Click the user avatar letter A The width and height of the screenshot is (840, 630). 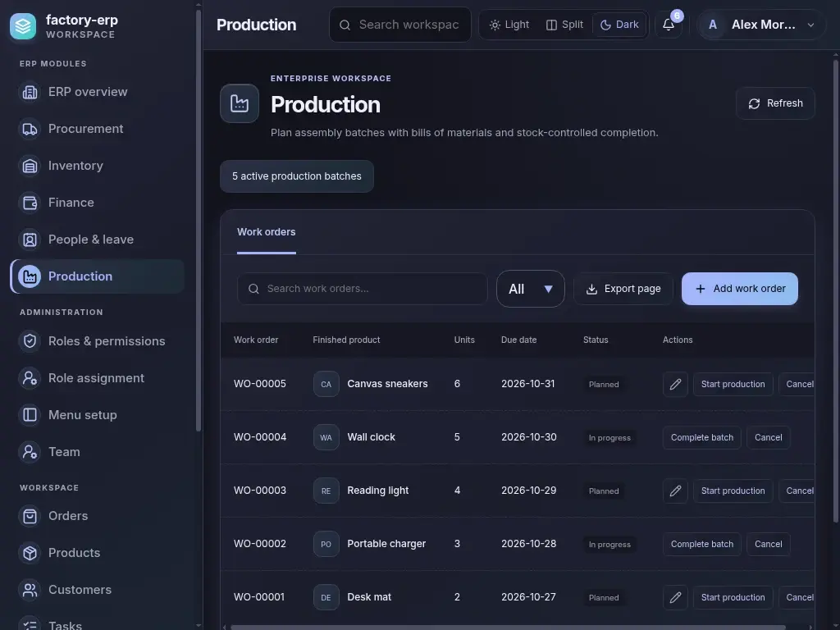pos(713,25)
